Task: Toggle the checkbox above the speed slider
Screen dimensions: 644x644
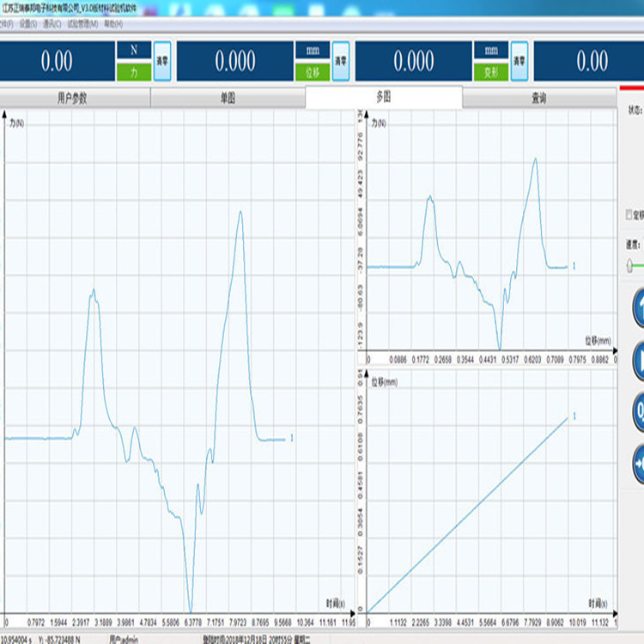Action: pos(629,215)
